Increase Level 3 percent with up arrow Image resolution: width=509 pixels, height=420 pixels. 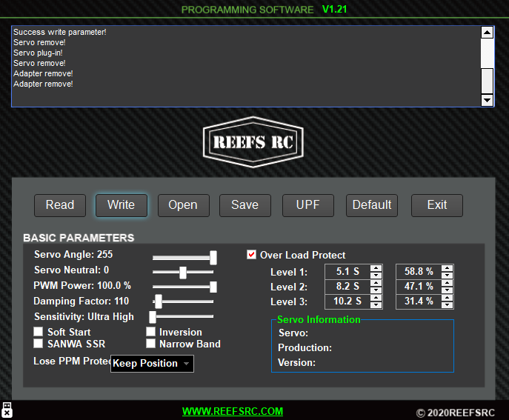pos(447,298)
